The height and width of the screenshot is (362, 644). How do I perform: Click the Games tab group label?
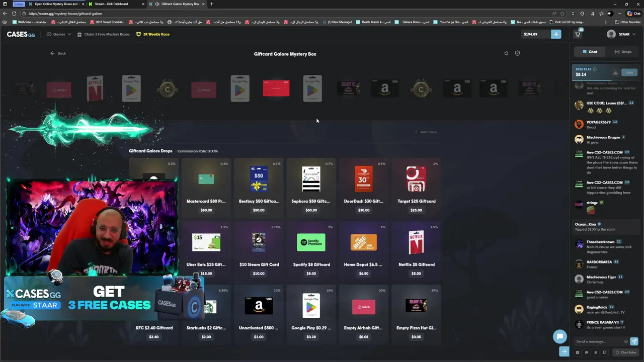pyautogui.click(x=19, y=4)
